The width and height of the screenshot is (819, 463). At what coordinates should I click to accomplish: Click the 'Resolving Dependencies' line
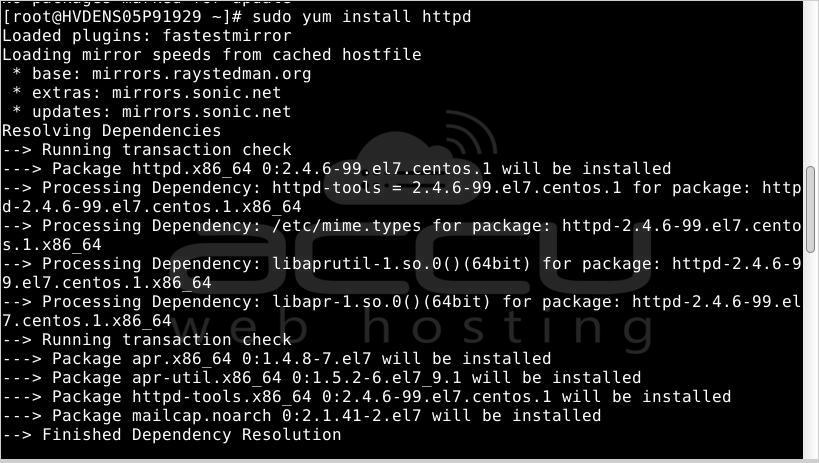(111, 131)
